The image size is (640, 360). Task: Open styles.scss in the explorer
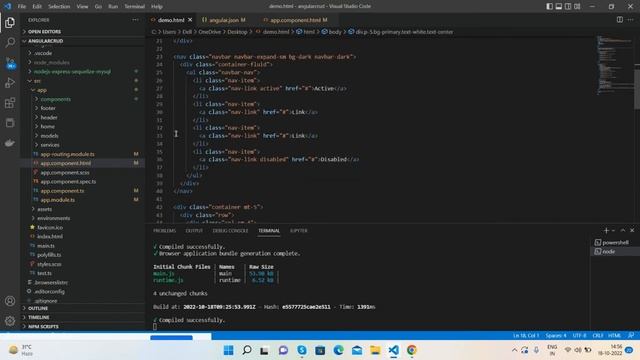coord(82,264)
